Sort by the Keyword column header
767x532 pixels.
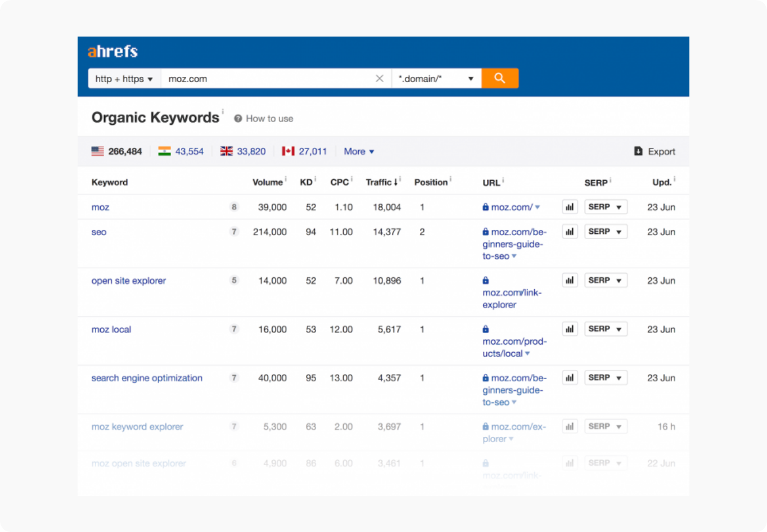tap(110, 182)
